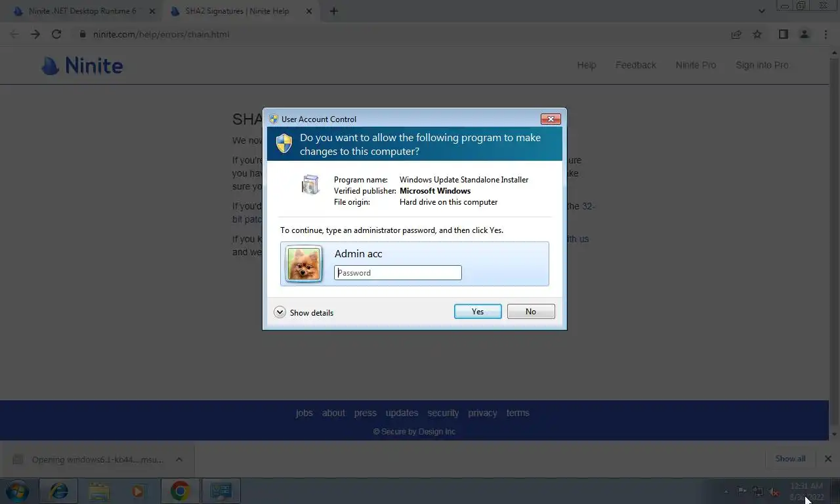Open the Feedback link in Ninite header
This screenshot has height=504, width=840.
636,65
